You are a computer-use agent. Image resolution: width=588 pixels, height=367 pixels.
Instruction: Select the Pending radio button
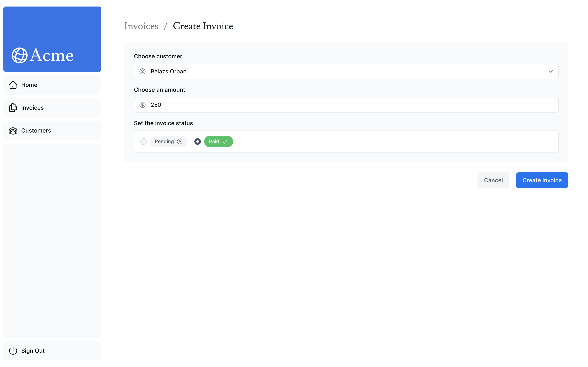143,141
